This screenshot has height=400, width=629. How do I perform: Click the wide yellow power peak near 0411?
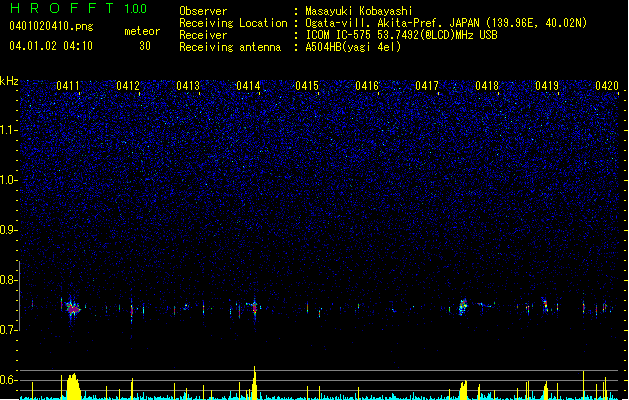(73, 386)
